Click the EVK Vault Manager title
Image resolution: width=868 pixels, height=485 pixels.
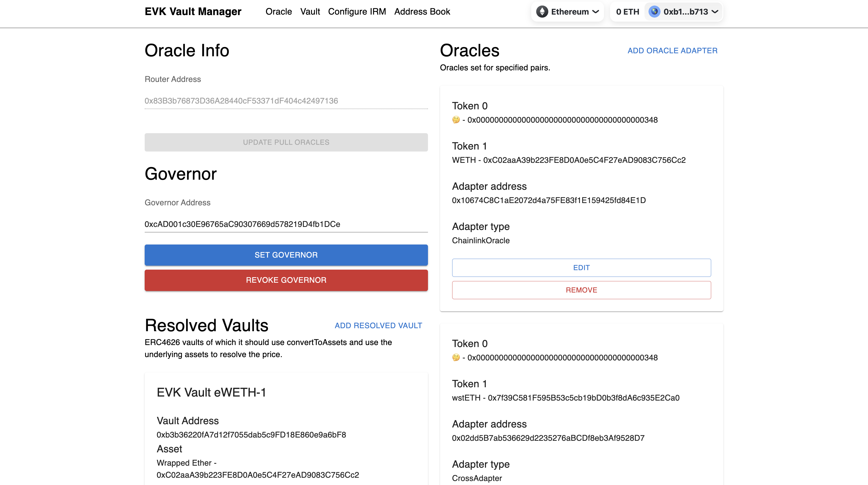(x=193, y=12)
